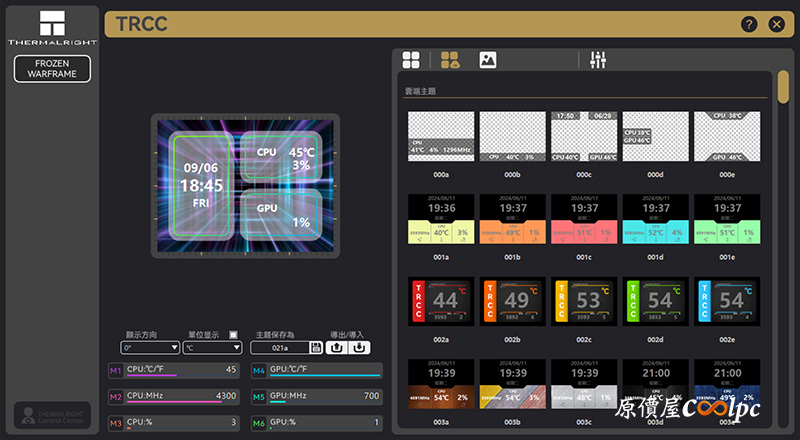Save theme with floppy disk icon
Viewport: 800px width, 440px height.
pyautogui.click(x=316, y=348)
